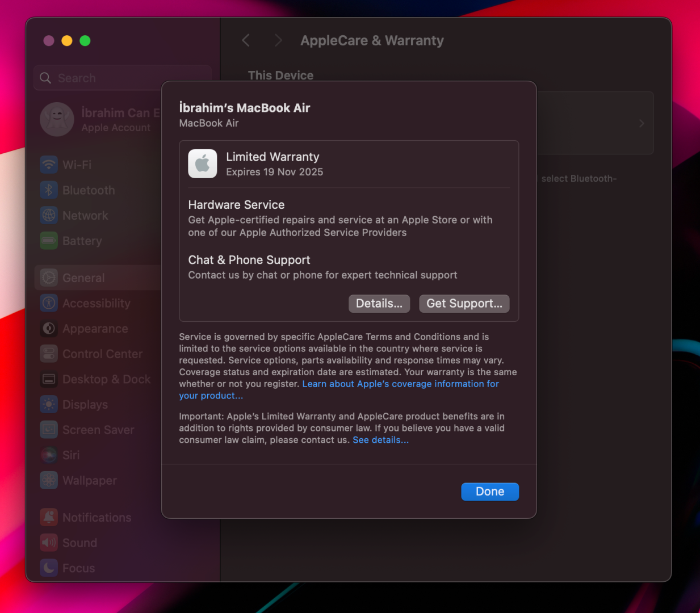Open Wallpaper settings
The image size is (700, 613).
click(x=97, y=480)
